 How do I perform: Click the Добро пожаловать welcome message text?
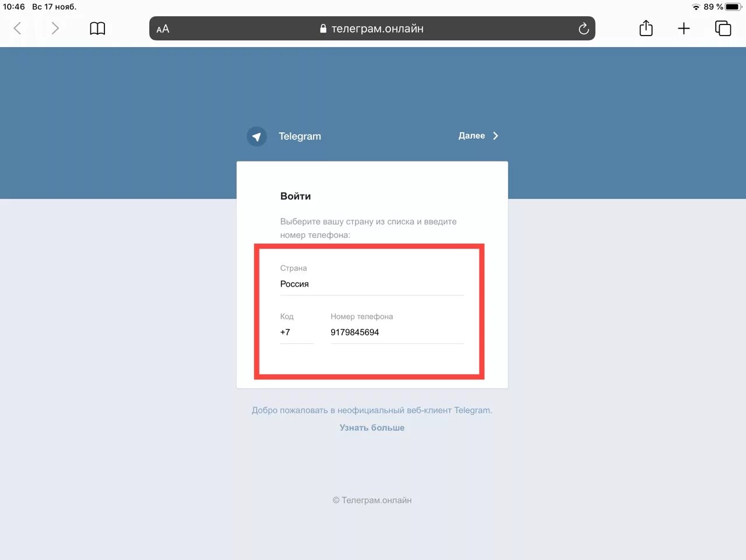pos(372,410)
